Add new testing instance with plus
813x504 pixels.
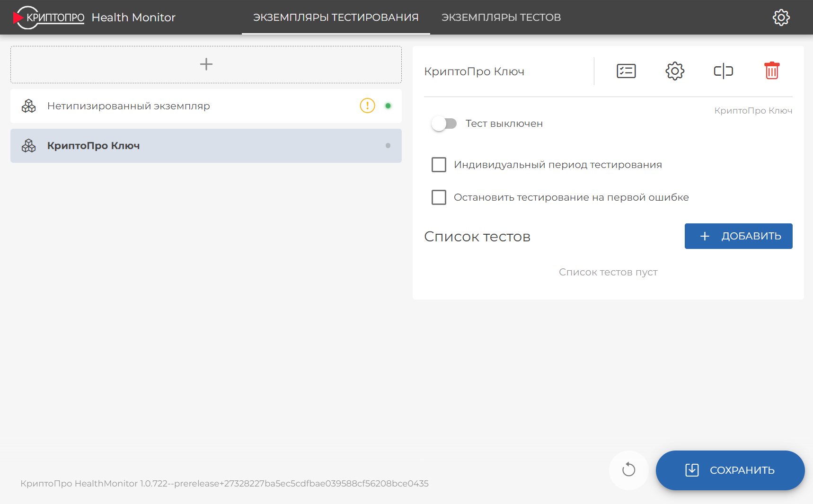[x=206, y=64]
